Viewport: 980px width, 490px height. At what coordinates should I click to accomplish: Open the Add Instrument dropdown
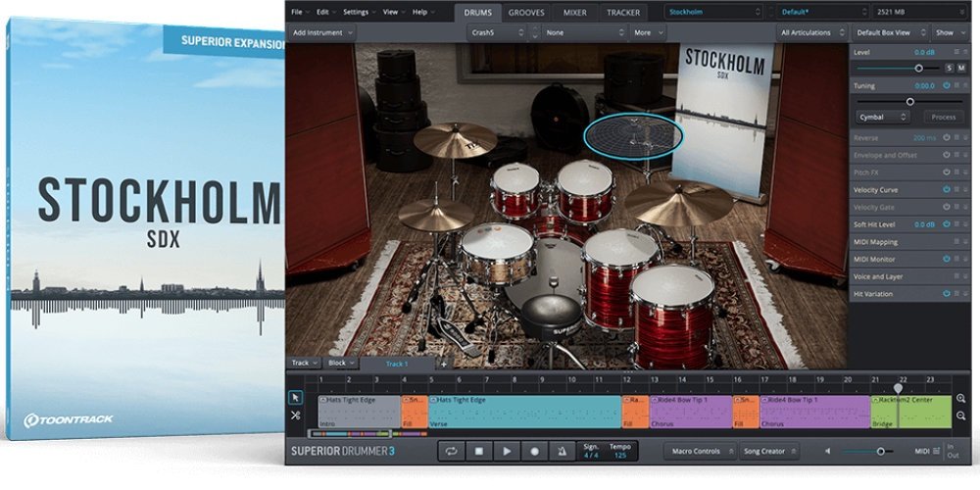pos(323,32)
